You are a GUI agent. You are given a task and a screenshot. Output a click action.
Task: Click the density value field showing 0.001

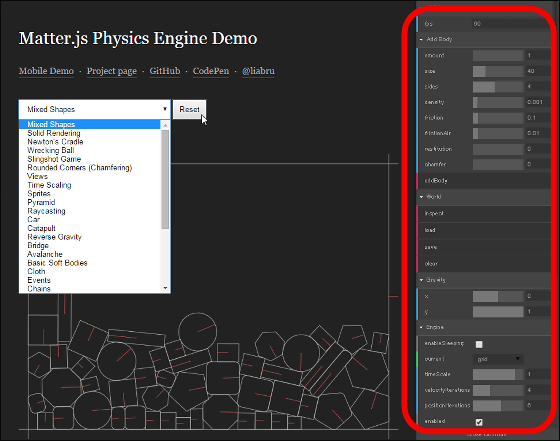coord(538,102)
